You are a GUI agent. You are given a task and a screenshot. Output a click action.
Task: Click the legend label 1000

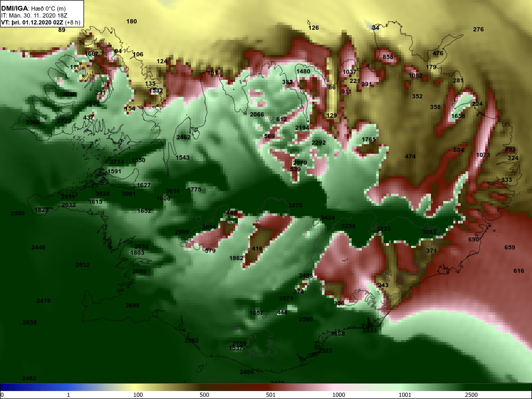click(338, 395)
